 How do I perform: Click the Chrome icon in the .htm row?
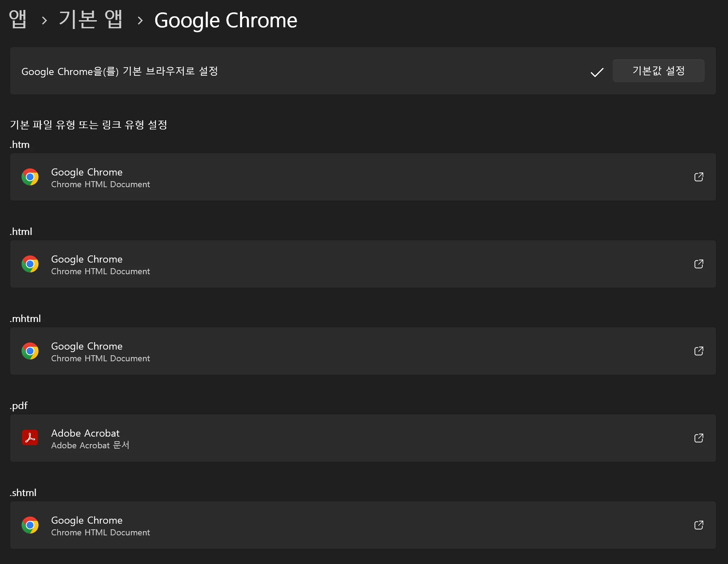coord(30,177)
